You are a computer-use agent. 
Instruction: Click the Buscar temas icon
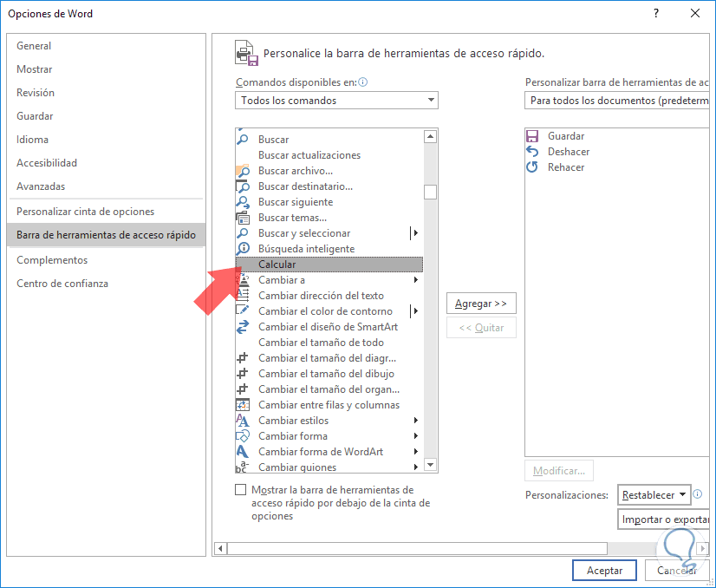coord(243,218)
